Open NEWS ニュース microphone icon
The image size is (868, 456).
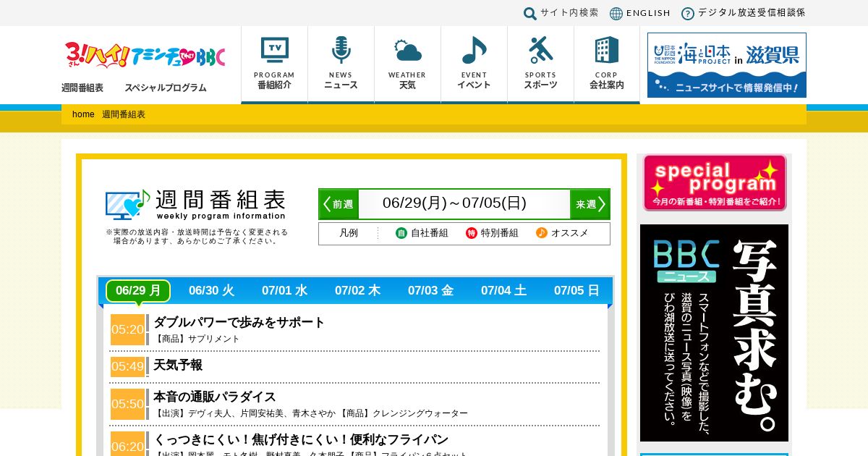pos(341,50)
